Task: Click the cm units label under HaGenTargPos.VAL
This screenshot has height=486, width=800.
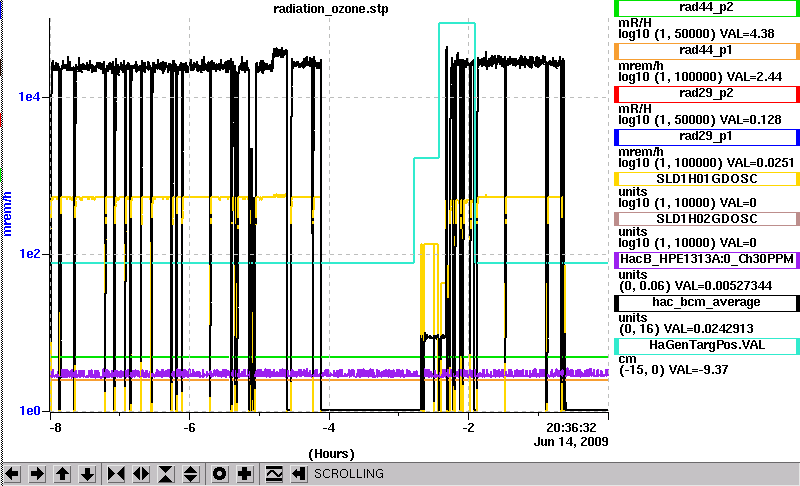Action: (x=627, y=359)
